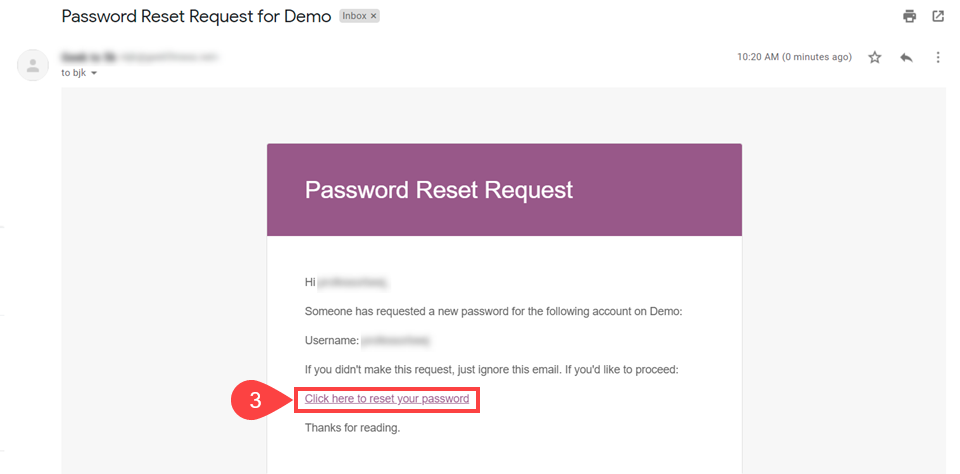Click the sender's profile avatar
This screenshot has width=960, height=474.
[x=33, y=65]
